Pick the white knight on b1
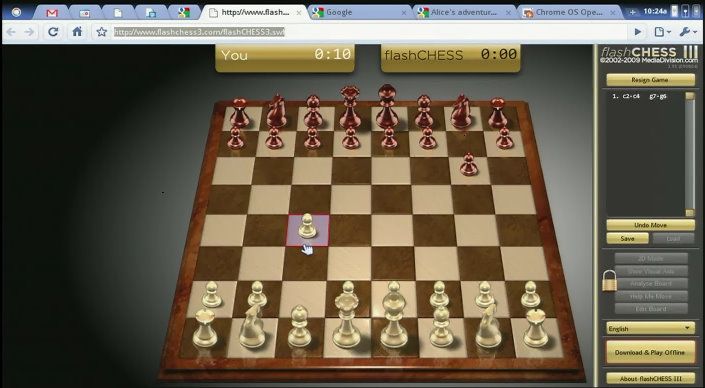Viewport: 705px width, 388px height. 252,326
